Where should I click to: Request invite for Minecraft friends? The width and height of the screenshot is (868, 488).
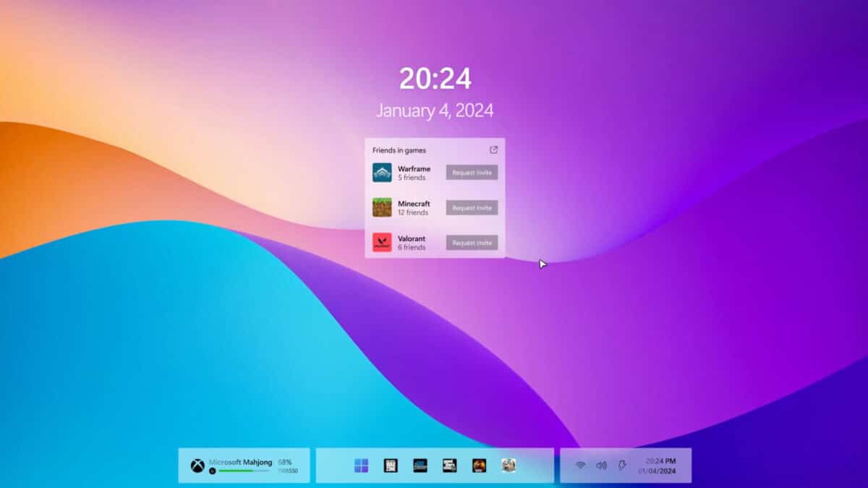pos(471,207)
